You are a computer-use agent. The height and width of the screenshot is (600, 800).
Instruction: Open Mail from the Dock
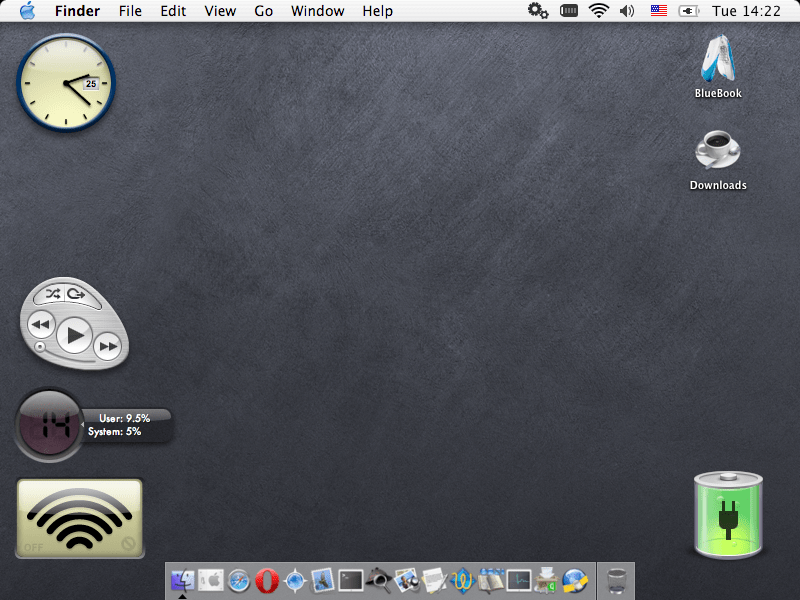[322, 580]
